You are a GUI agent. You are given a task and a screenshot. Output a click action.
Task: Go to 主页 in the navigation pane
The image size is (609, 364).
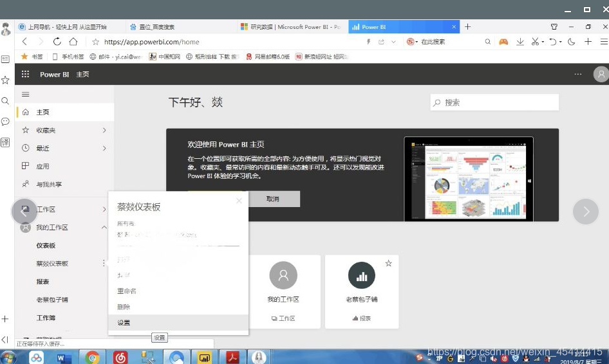(x=65, y=112)
